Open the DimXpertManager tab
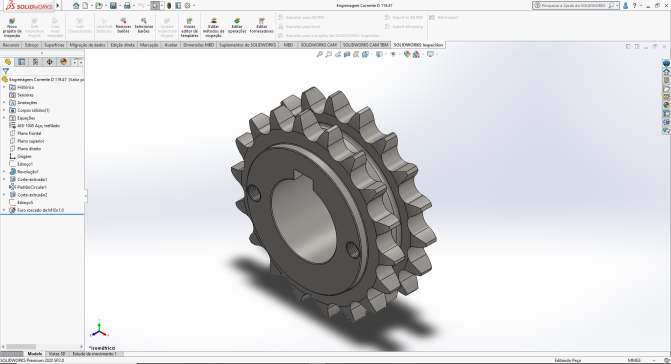This screenshot has height=364, width=671. click(x=50, y=62)
